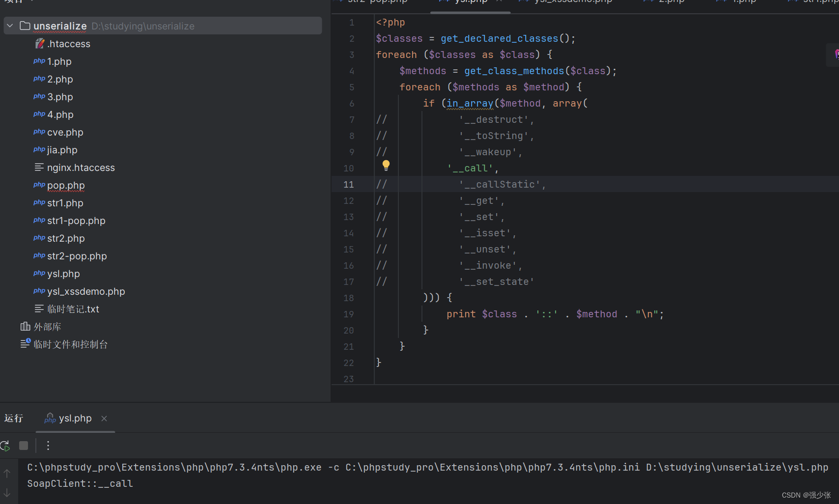The image size is (839, 504).
Task: Open 临时笔记.txt file
Action: 73,309
